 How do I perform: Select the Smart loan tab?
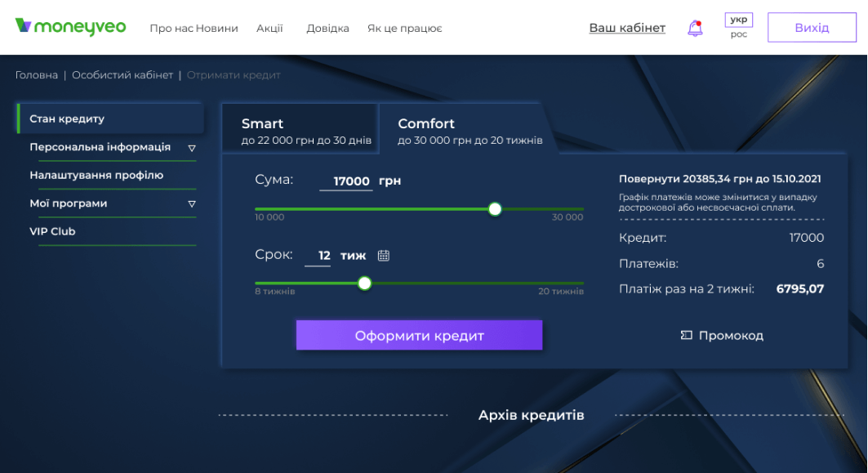point(300,129)
